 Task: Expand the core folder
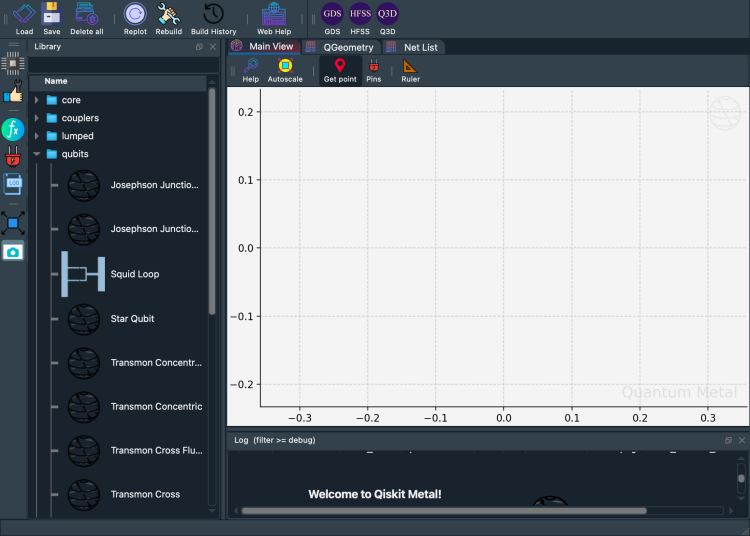(36, 100)
